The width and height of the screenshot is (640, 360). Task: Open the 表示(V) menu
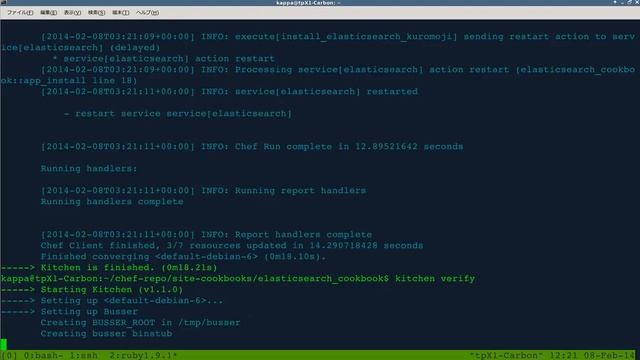pyautogui.click(x=72, y=13)
